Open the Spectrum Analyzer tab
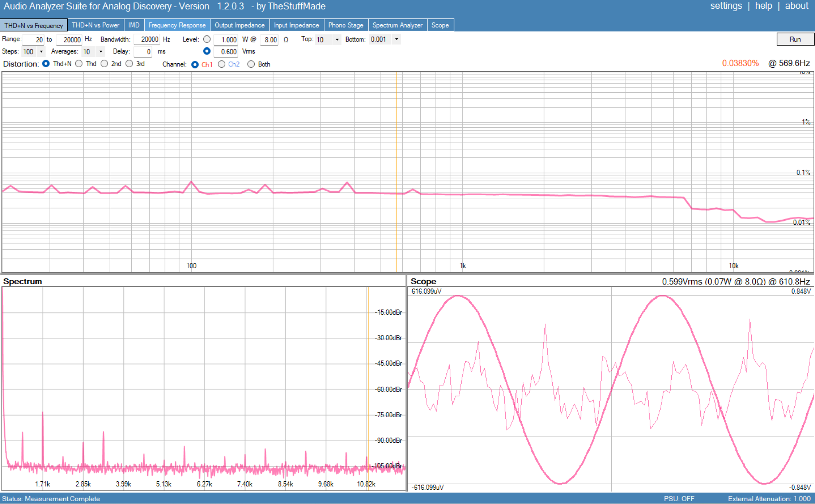Viewport: 815px width, 504px height. (x=398, y=25)
